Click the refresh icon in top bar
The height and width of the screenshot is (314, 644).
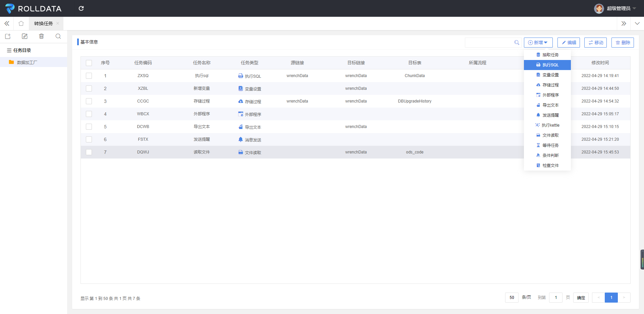(81, 8)
